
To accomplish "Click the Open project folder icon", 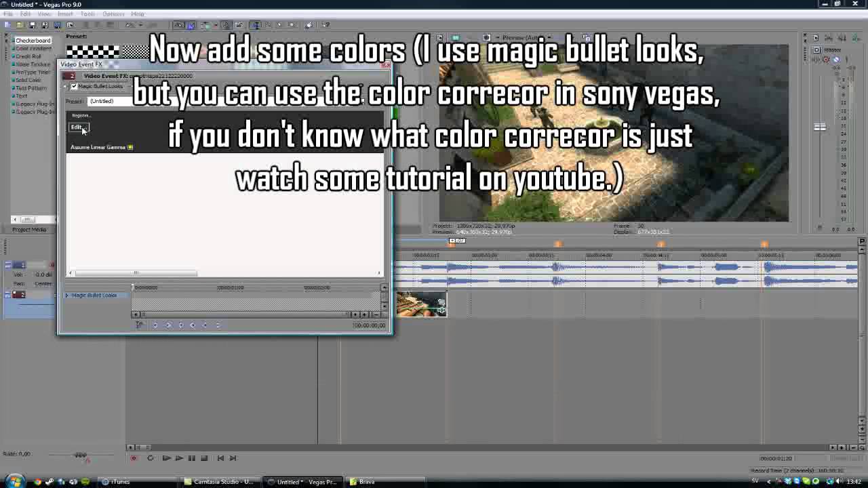I will click(20, 25).
